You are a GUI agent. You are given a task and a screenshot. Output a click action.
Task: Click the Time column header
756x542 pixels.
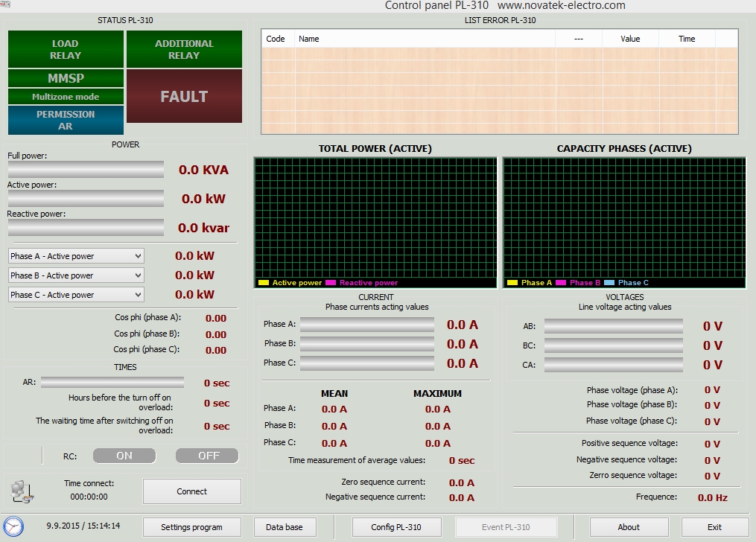(687, 39)
